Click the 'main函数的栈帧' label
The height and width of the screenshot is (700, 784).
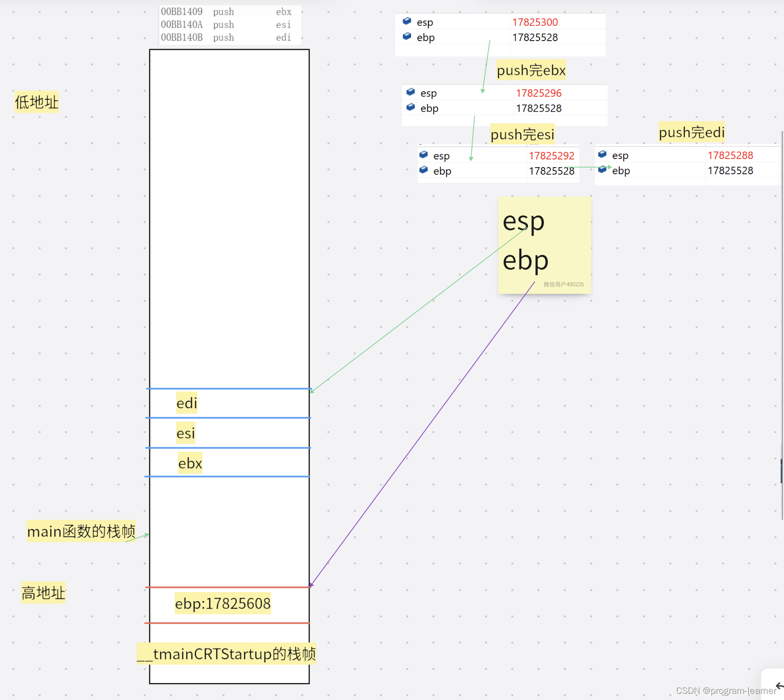click(x=81, y=531)
